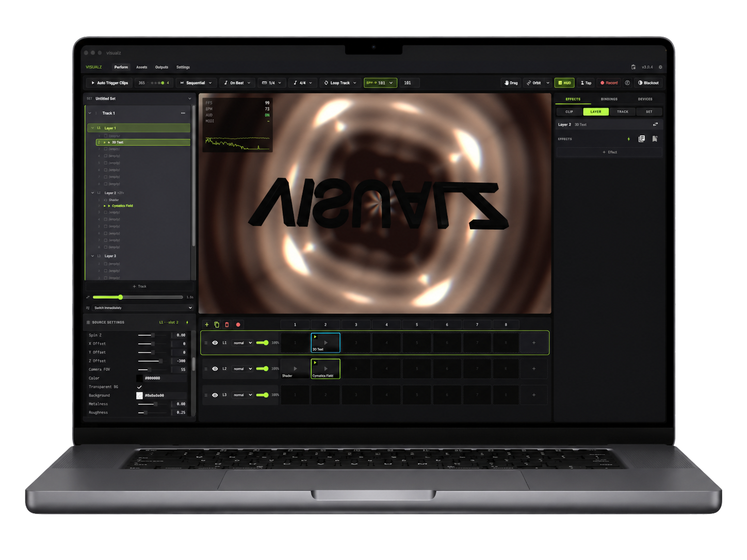Click the drag handle on L1 row
This screenshot has width=747, height=560.
tap(206, 343)
